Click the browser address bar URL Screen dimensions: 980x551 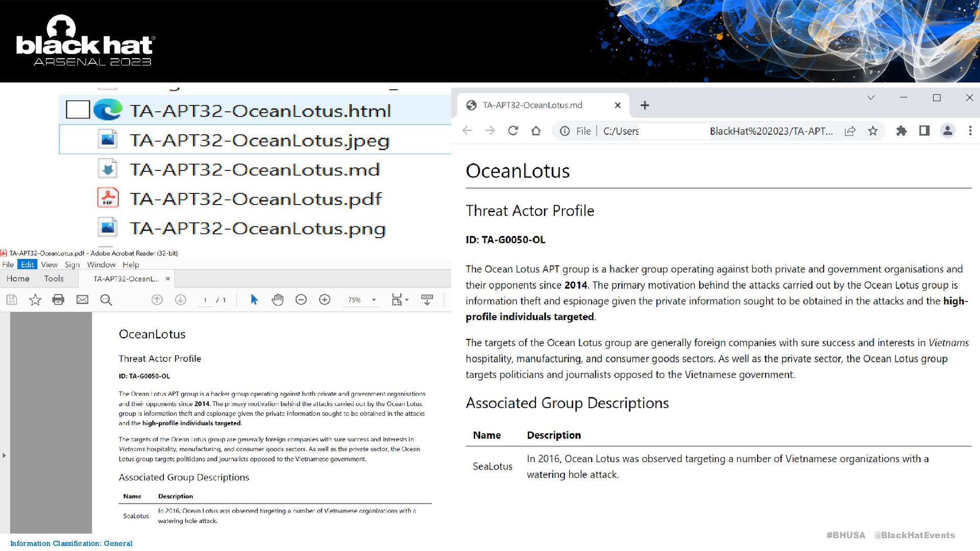point(718,131)
